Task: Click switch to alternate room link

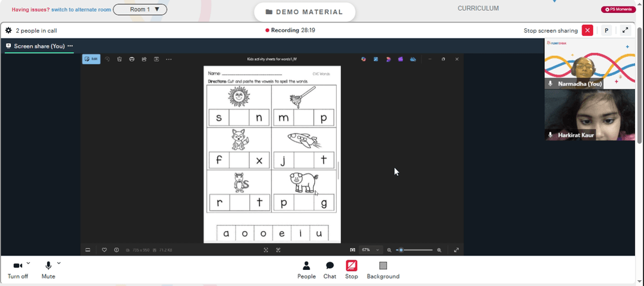Action: tap(81, 10)
